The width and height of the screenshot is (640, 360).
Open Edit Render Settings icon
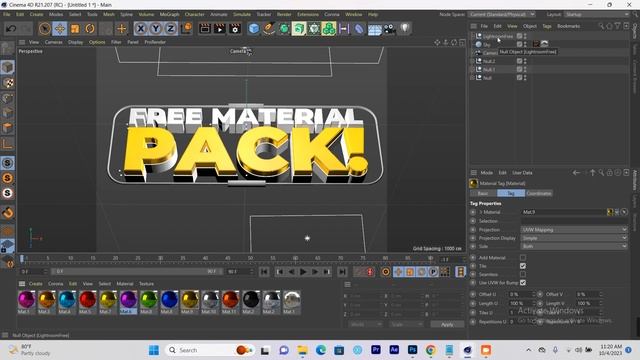coord(235,29)
